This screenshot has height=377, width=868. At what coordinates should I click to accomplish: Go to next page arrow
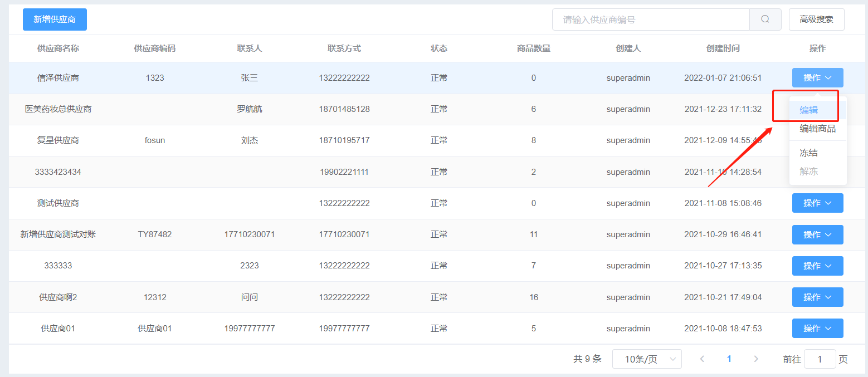tap(756, 359)
